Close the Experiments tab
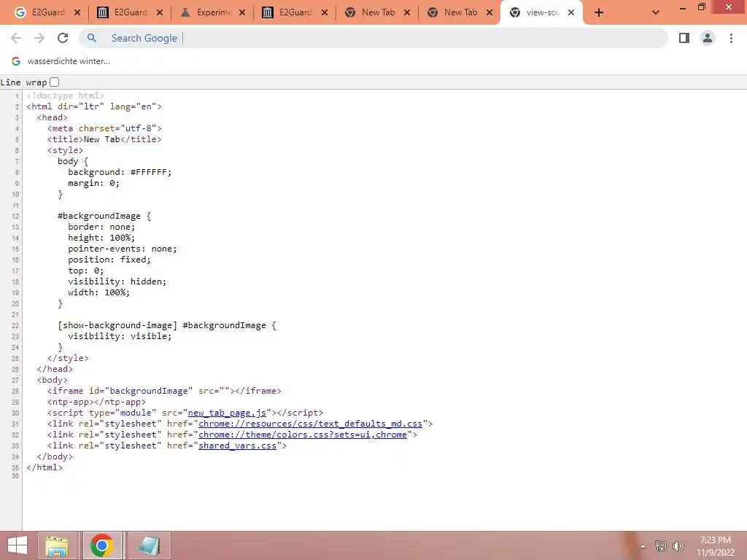This screenshot has width=747, height=560. [x=242, y=13]
